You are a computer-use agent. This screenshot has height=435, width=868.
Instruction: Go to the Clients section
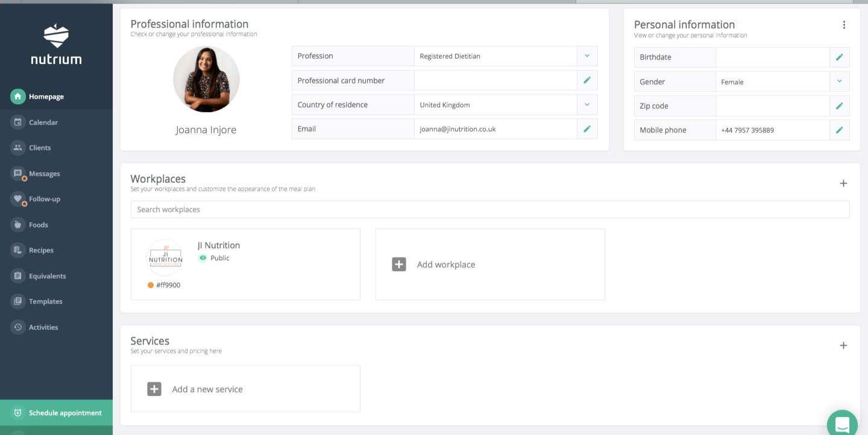pyautogui.click(x=56, y=148)
